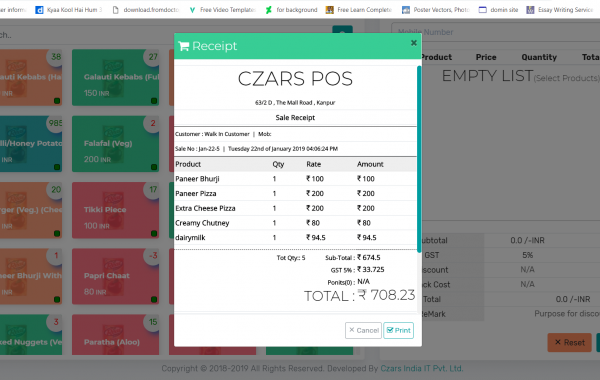600x380 pixels.
Task: Click the receipt's teal vertical scrollbar
Action: pos(419,159)
